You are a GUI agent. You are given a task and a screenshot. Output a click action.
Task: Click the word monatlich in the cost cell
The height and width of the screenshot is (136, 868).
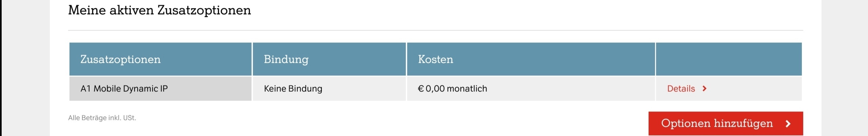[x=467, y=89]
